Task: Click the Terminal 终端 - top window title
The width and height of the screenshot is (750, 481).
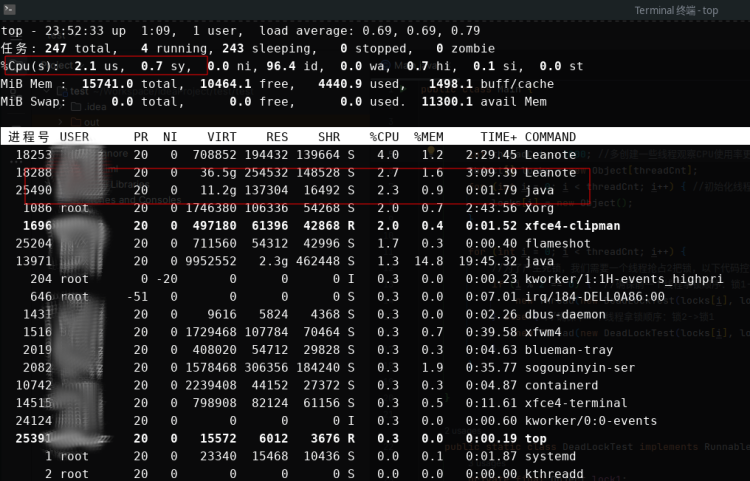Action: coord(689,10)
